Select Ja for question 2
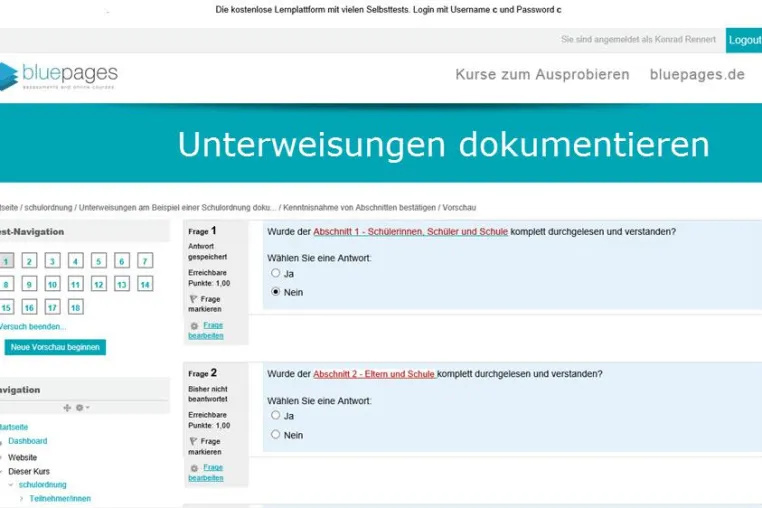 tap(276, 415)
